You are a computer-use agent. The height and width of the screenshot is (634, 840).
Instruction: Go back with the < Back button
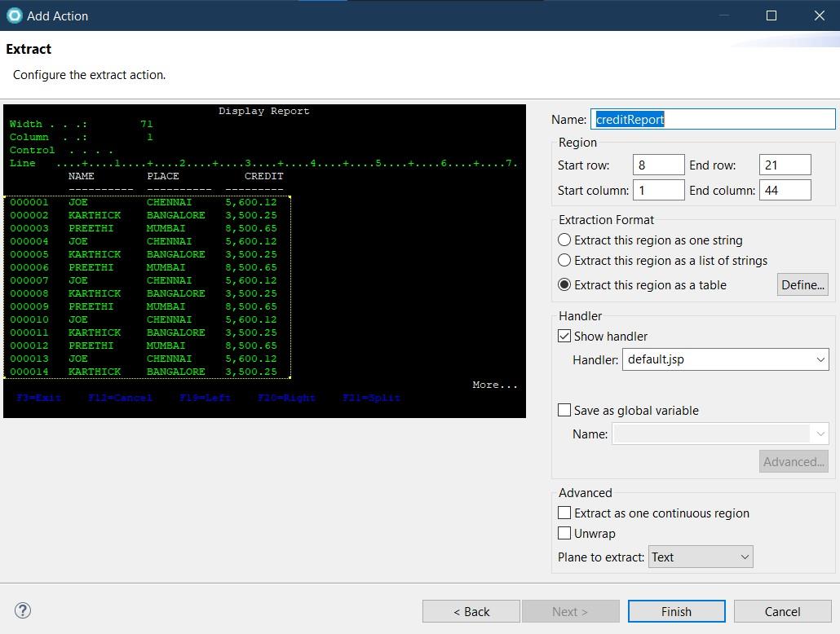click(x=471, y=611)
